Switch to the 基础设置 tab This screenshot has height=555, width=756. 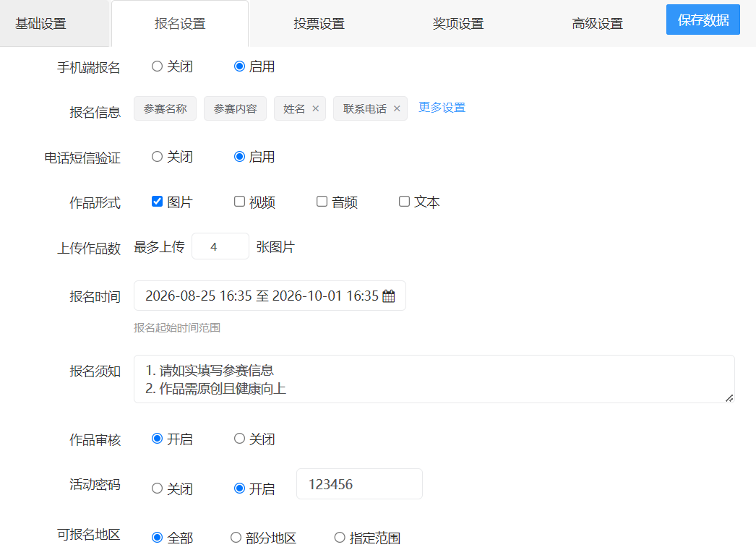click(x=41, y=24)
